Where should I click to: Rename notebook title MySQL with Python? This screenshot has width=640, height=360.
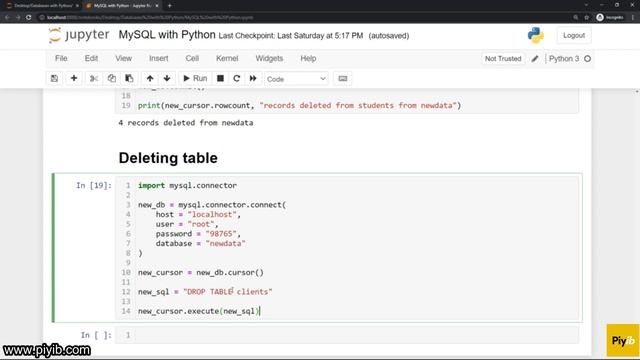coord(167,35)
